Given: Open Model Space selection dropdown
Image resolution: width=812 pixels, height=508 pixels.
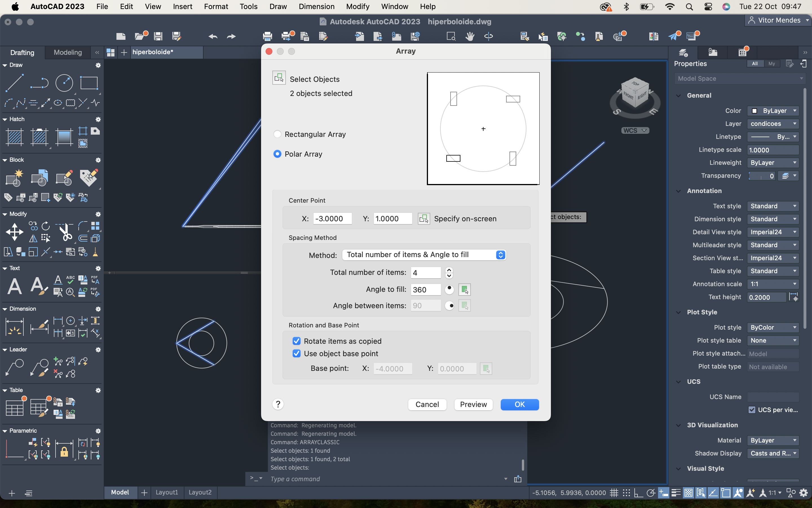Looking at the screenshot, I should pyautogui.click(x=740, y=78).
